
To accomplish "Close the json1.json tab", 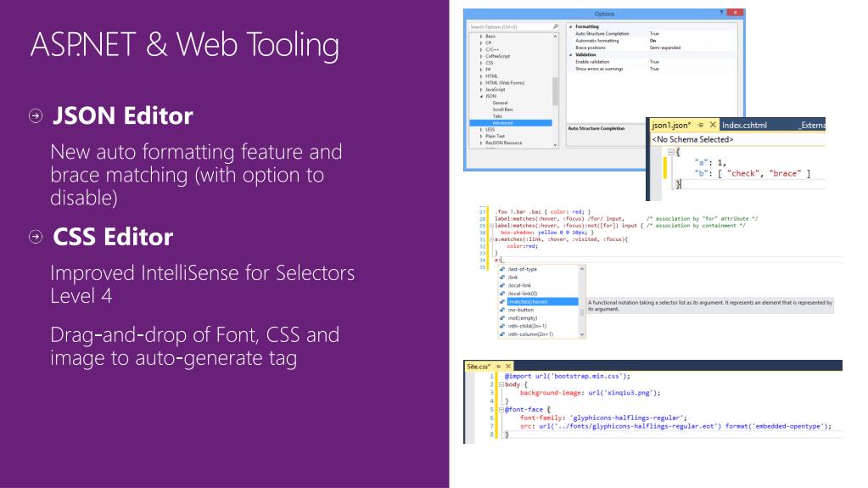I will 713,126.
